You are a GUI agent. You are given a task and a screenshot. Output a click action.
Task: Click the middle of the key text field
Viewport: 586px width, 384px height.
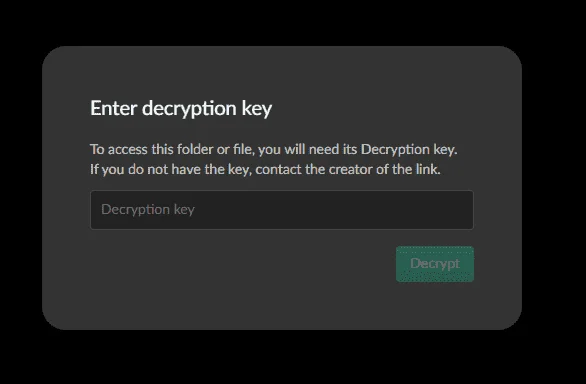[x=282, y=210]
